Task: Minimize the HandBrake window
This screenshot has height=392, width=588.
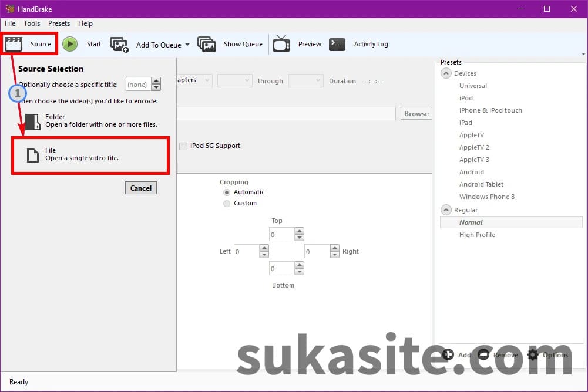Action: point(520,9)
